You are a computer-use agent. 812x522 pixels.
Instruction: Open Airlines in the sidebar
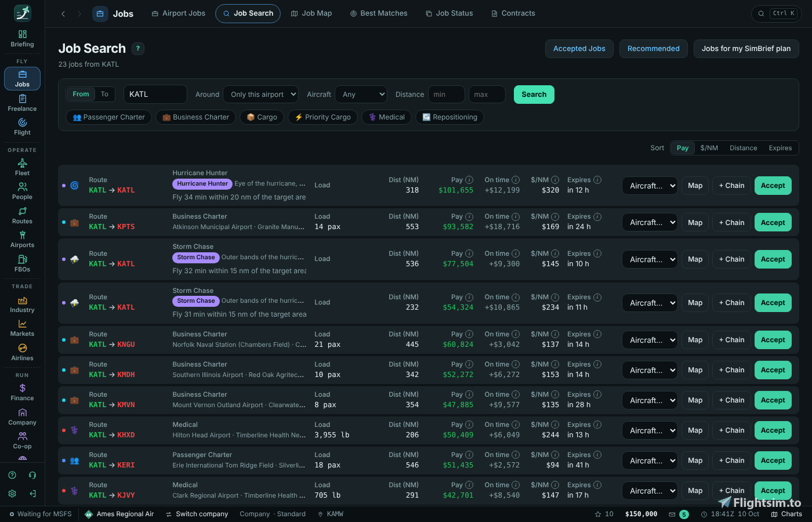point(22,352)
